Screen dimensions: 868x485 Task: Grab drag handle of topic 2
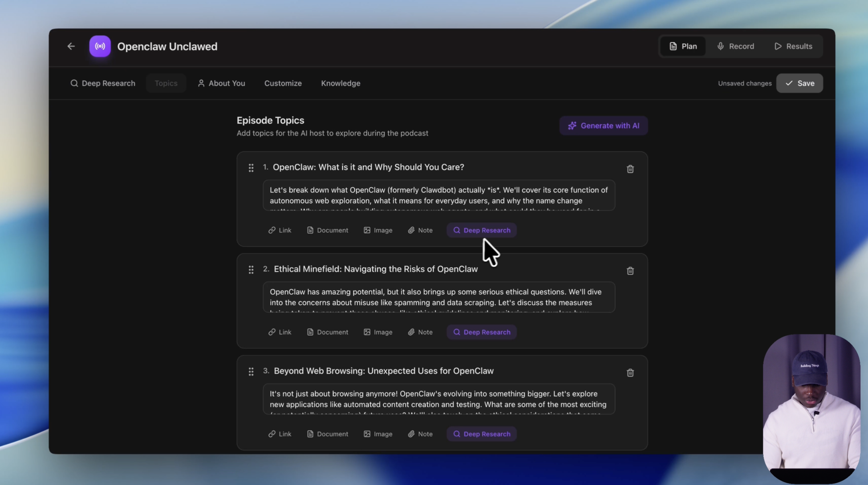tap(251, 270)
